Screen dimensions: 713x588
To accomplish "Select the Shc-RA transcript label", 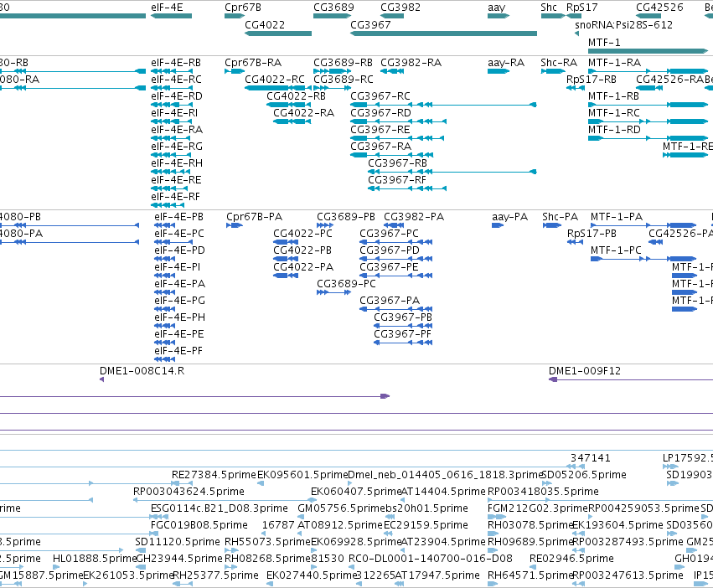I will [x=559, y=62].
